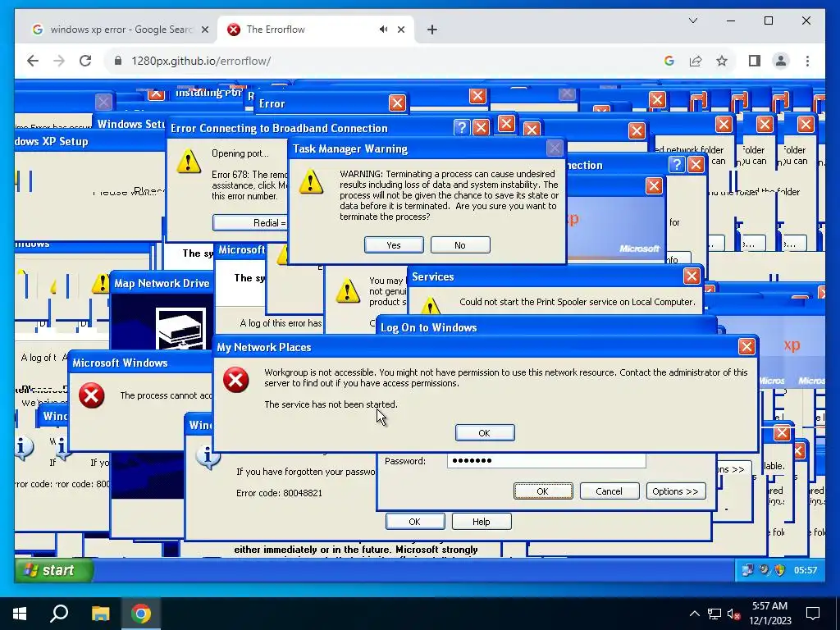The image size is (840, 630).
Task: Open File Explorer from the taskbar
Action: [100, 614]
